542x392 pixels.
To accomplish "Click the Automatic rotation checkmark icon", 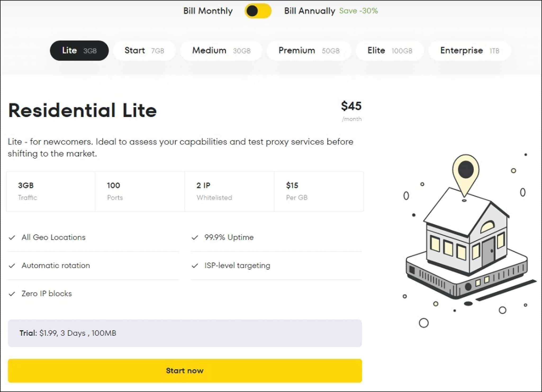I will (x=12, y=266).
